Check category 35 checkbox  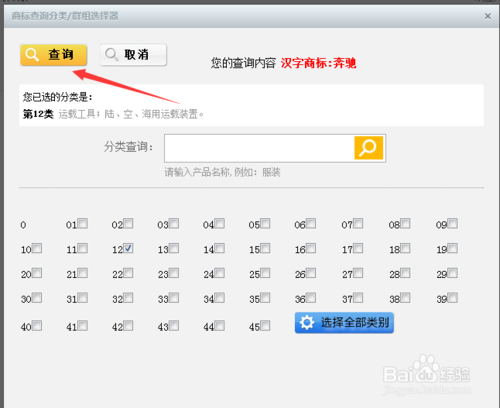pos(265,298)
